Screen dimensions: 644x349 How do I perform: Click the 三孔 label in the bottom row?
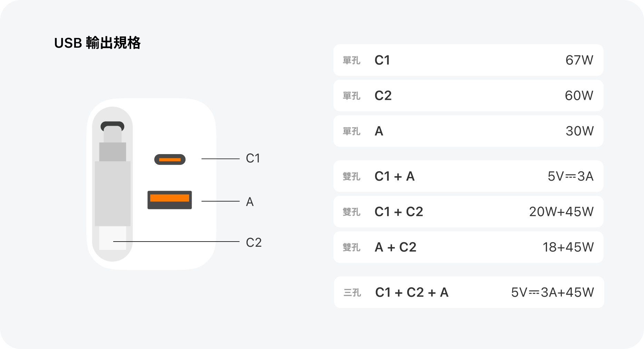[352, 293]
